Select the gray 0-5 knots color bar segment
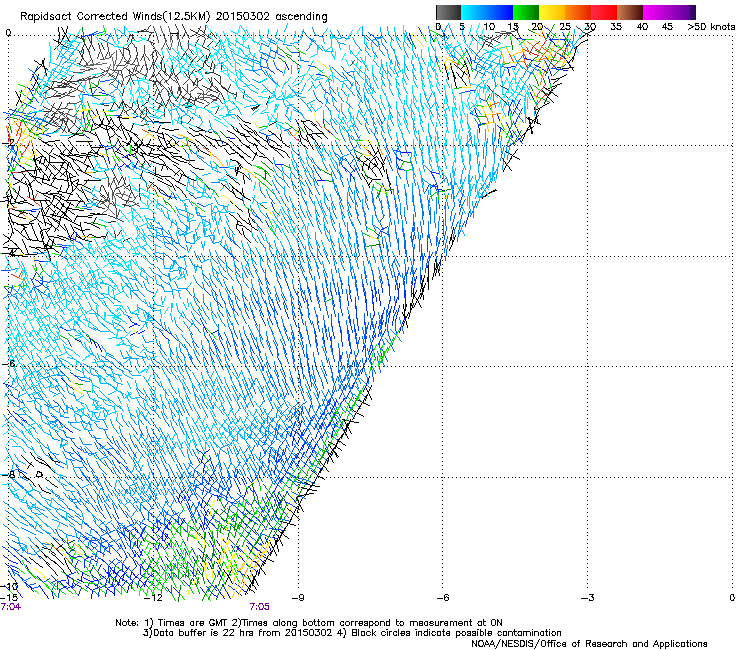 [x=448, y=12]
